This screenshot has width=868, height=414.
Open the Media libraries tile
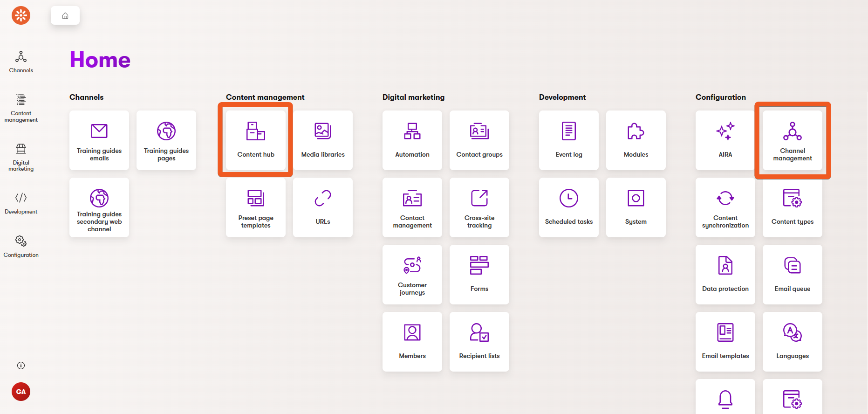coord(323,140)
